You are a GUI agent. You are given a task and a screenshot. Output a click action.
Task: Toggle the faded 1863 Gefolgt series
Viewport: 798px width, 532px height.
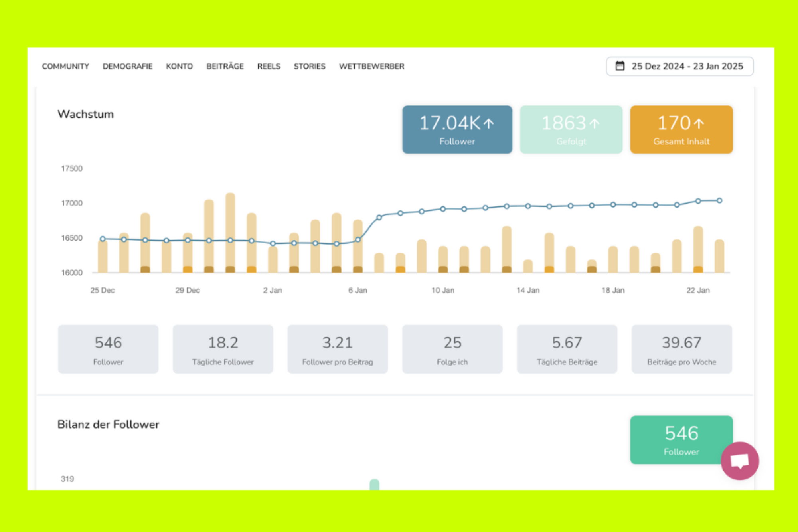tap(571, 129)
